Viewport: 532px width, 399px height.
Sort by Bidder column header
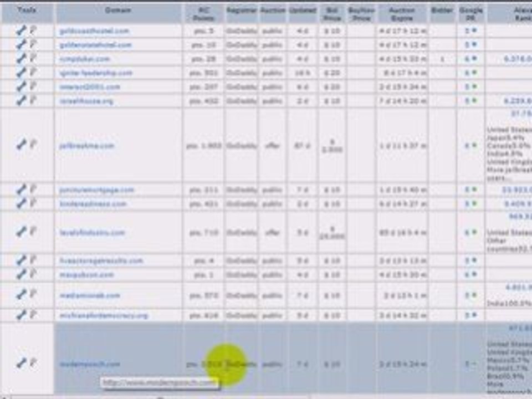pos(442,10)
